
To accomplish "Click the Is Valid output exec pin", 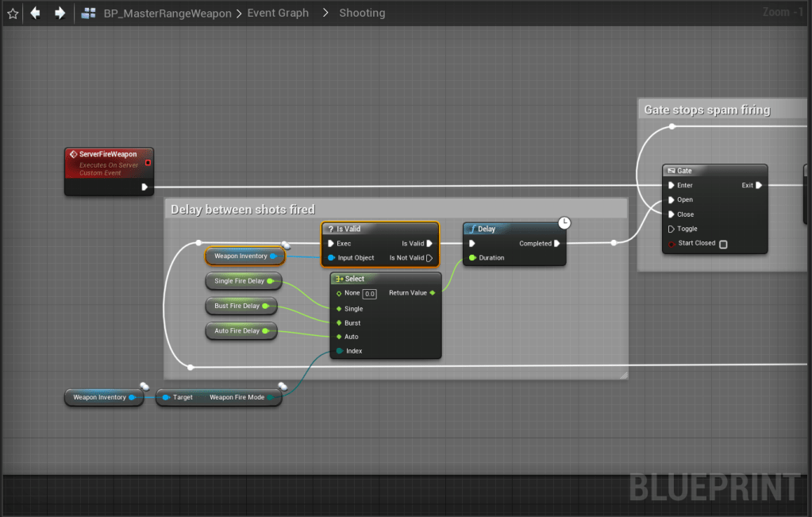I will [429, 244].
